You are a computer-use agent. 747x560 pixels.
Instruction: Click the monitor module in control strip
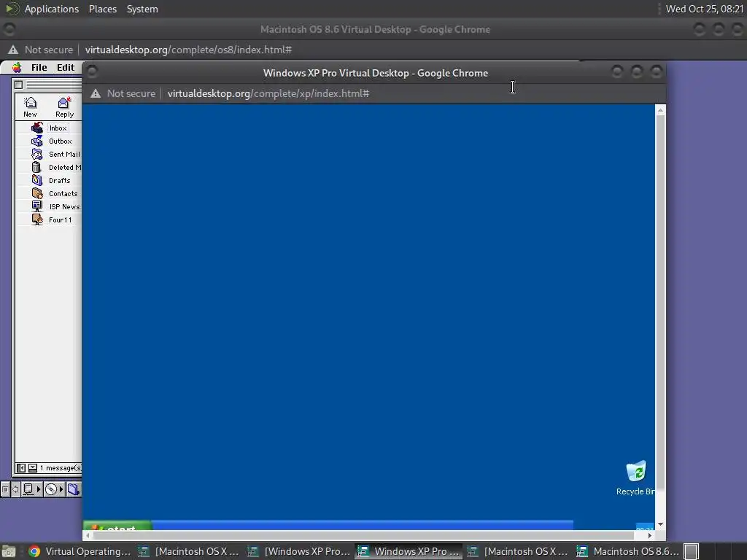click(28, 489)
